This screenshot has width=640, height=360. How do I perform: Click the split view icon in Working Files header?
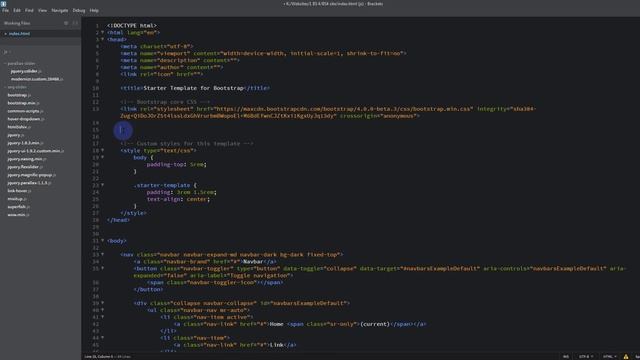[x=75, y=23]
